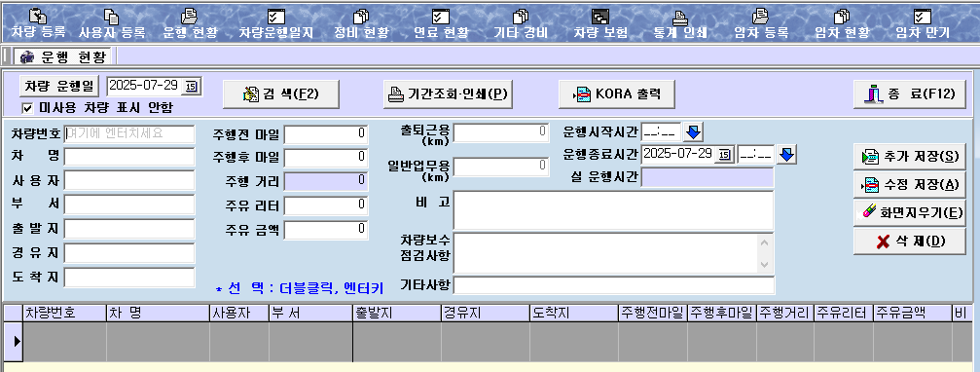
Task: Open calendar picker for 차량 운행일 date
Action: [x=191, y=86]
